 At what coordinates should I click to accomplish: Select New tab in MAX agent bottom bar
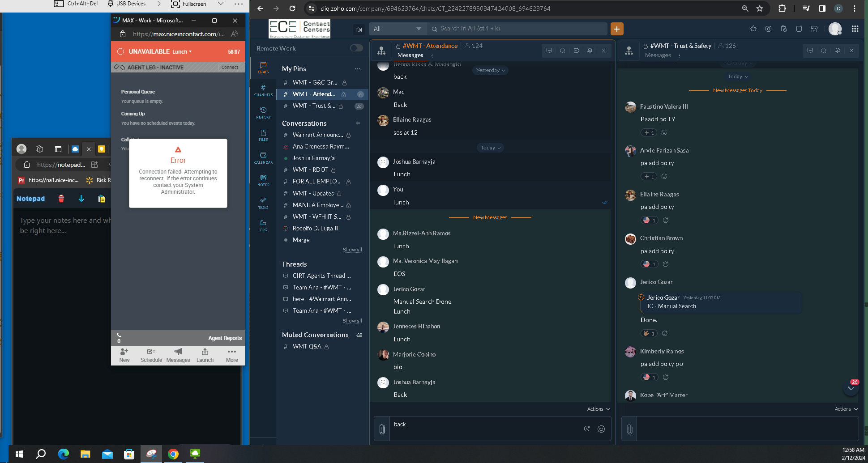tap(124, 356)
